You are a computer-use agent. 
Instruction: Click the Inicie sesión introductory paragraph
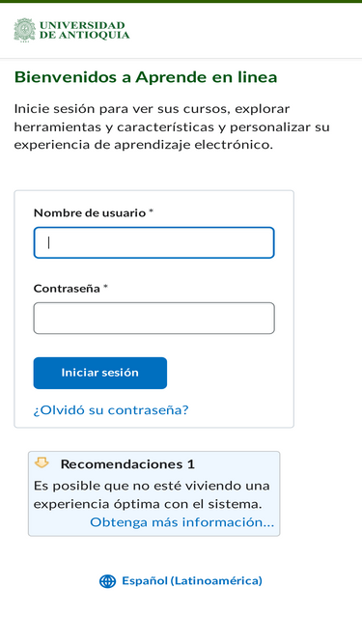pos(172,126)
